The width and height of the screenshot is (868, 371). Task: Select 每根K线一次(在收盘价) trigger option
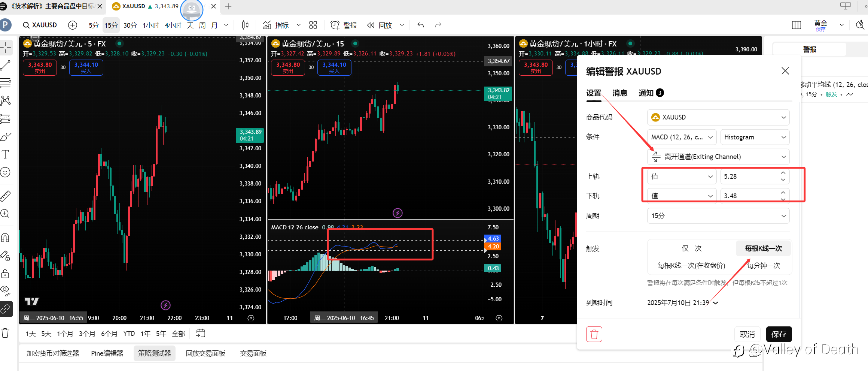point(691,266)
